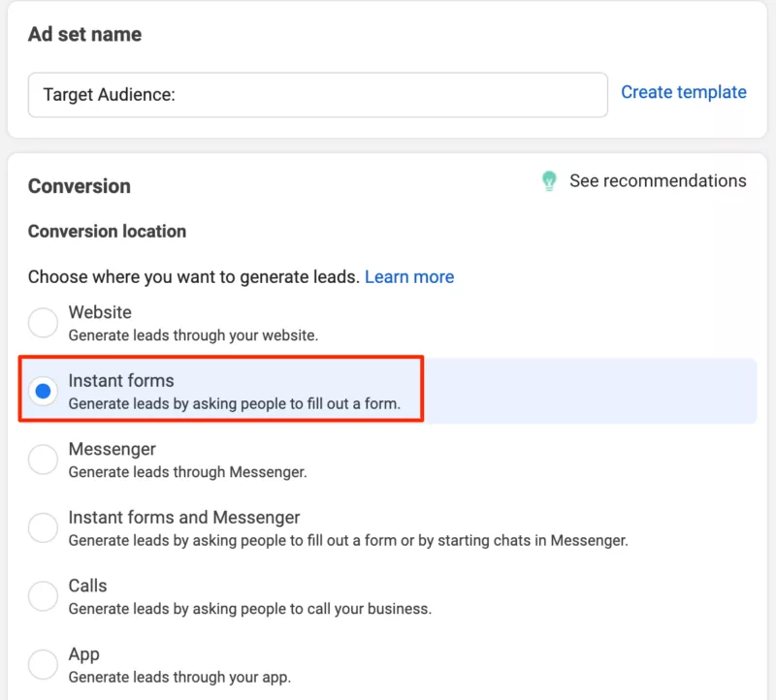Click the Conversion location subheading
The width and height of the screenshot is (776, 700).
pos(107,232)
